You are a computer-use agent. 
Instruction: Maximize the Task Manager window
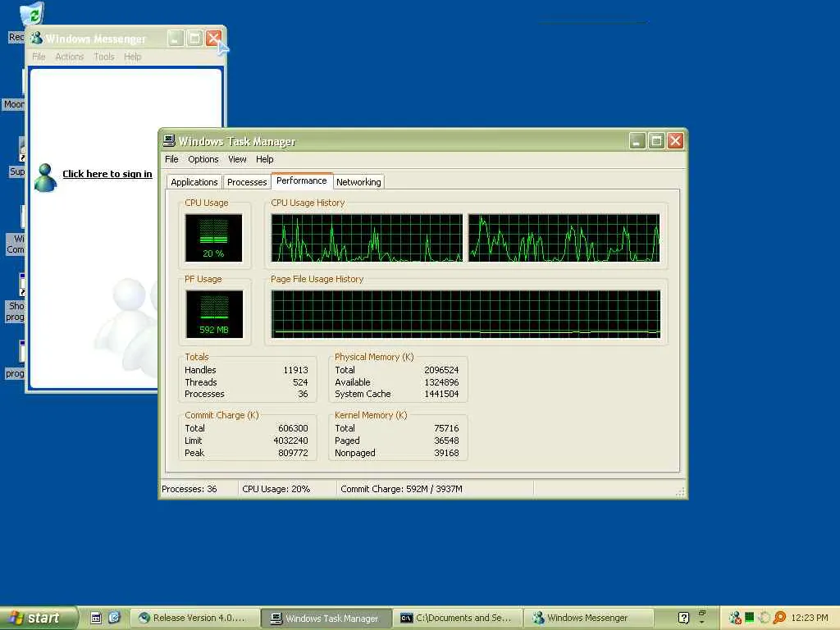click(656, 141)
